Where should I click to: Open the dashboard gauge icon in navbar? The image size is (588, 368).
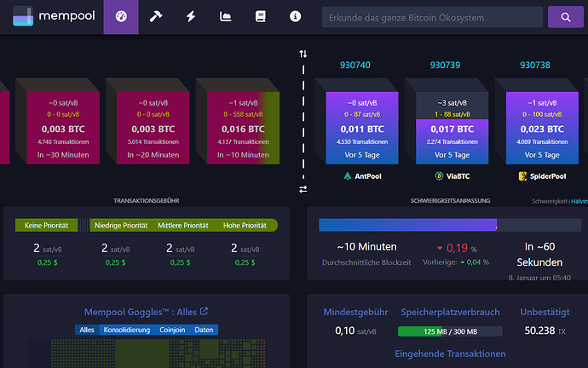tap(120, 17)
